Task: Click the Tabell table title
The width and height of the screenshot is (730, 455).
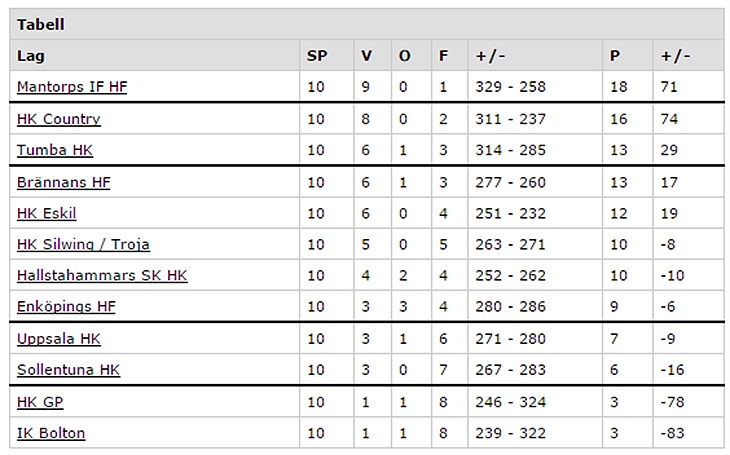Action: pos(40,24)
